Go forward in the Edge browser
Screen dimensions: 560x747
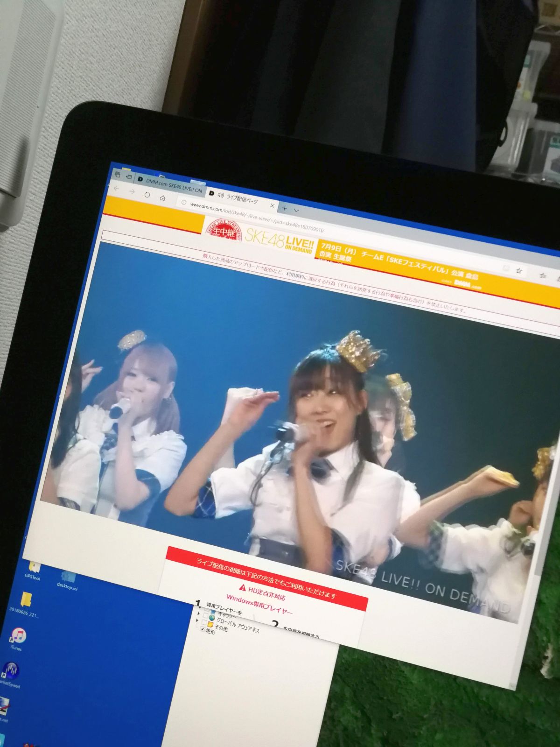click(x=132, y=191)
